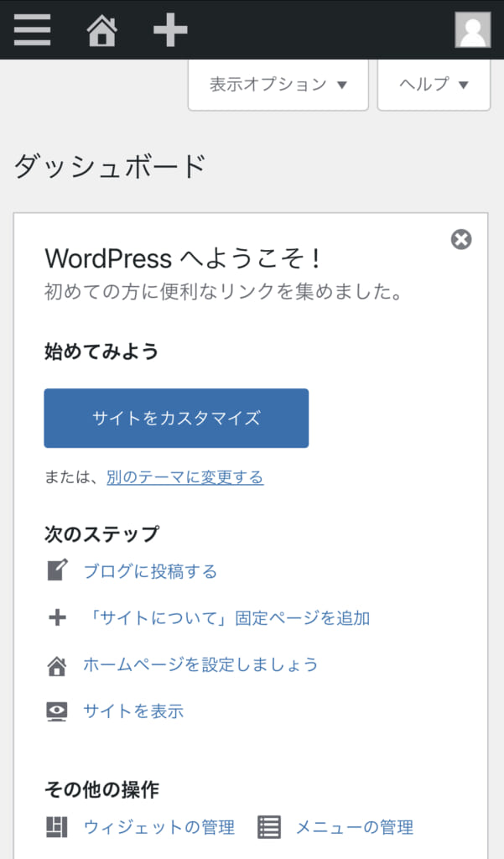Viewport: 504px width, 859px height.
Task: Expand the 表示オプション dropdown
Action: coord(278,85)
